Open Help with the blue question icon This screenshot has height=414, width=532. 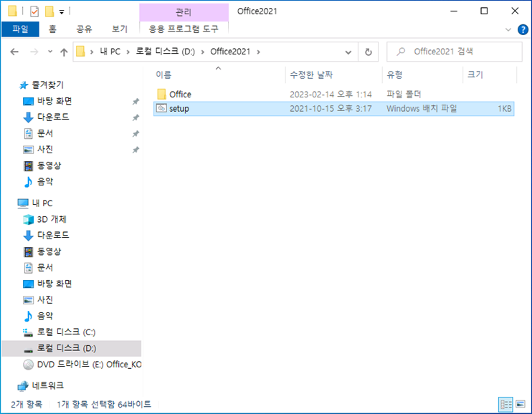point(523,29)
